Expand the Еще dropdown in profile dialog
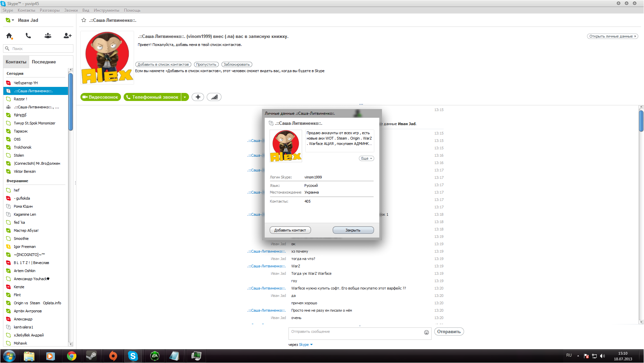The image size is (644, 363). coord(366,158)
